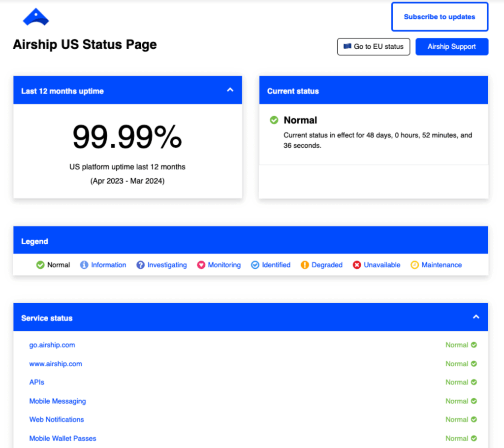504x448 pixels.
Task: Click the orange Degraded warning icon
Action: (x=305, y=265)
